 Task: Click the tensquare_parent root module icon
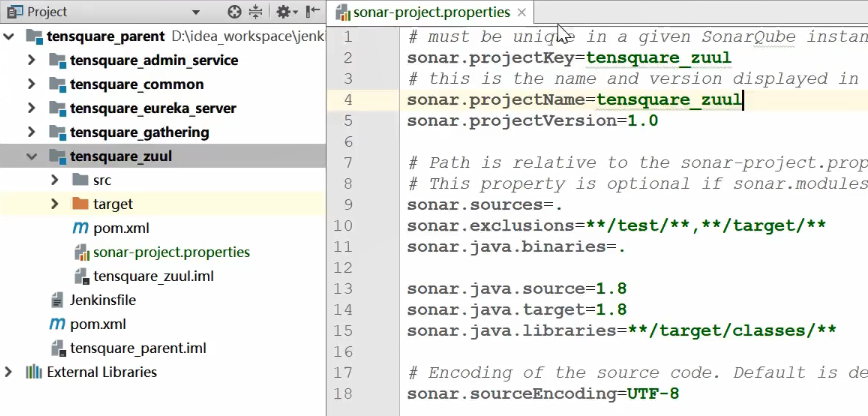[x=34, y=37]
